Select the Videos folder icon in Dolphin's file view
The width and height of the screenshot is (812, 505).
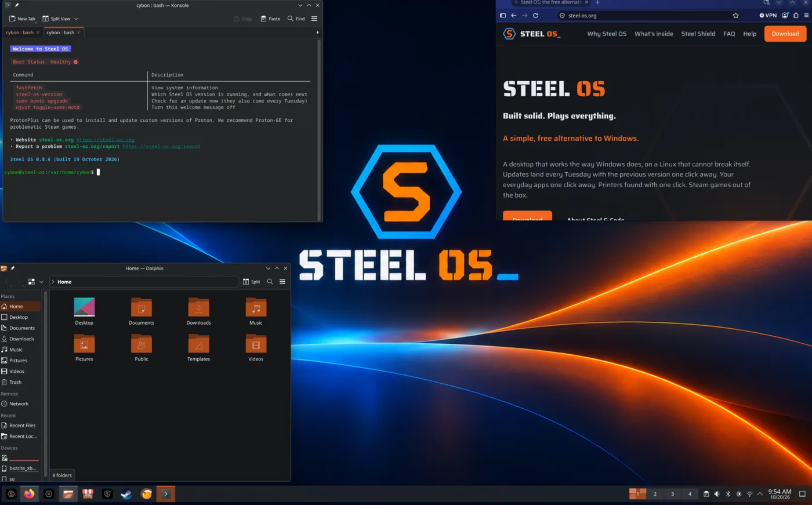point(256,344)
